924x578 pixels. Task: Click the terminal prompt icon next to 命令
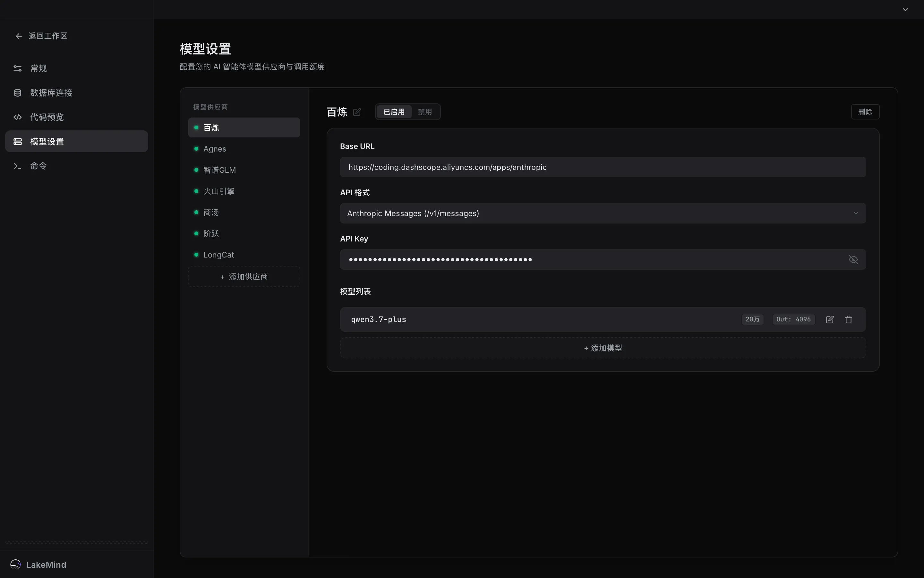[x=18, y=166]
